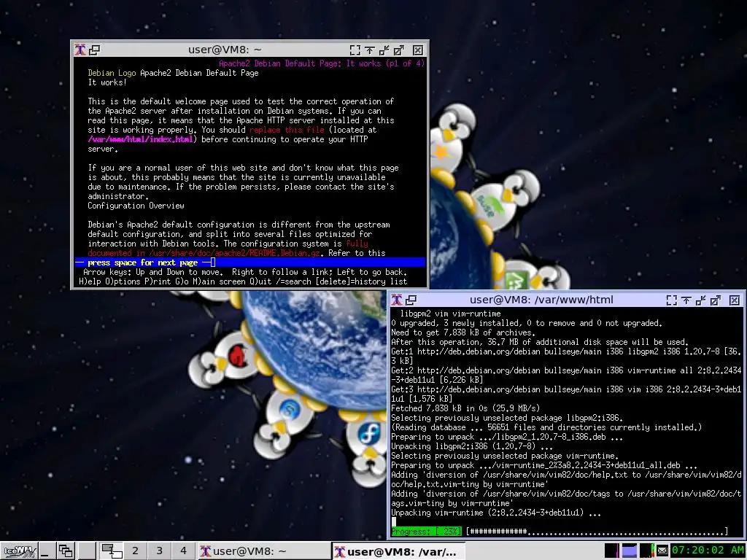The height and width of the screenshot is (560, 747).
Task: Follow the README.Debian.gz documentation link
Action: 204,253
